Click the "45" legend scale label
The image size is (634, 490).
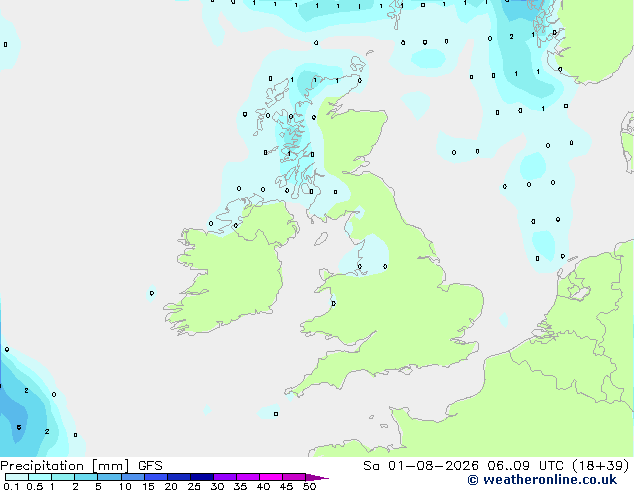(286, 486)
